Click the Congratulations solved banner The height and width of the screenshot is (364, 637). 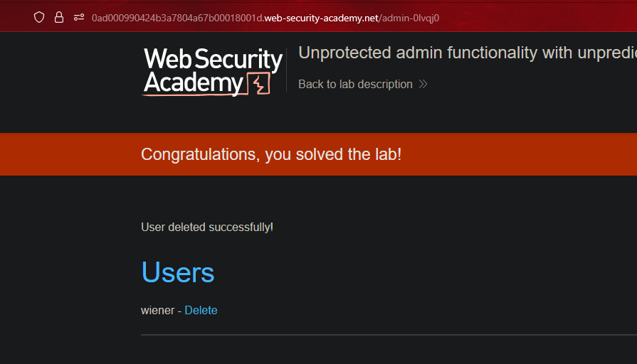(x=271, y=154)
